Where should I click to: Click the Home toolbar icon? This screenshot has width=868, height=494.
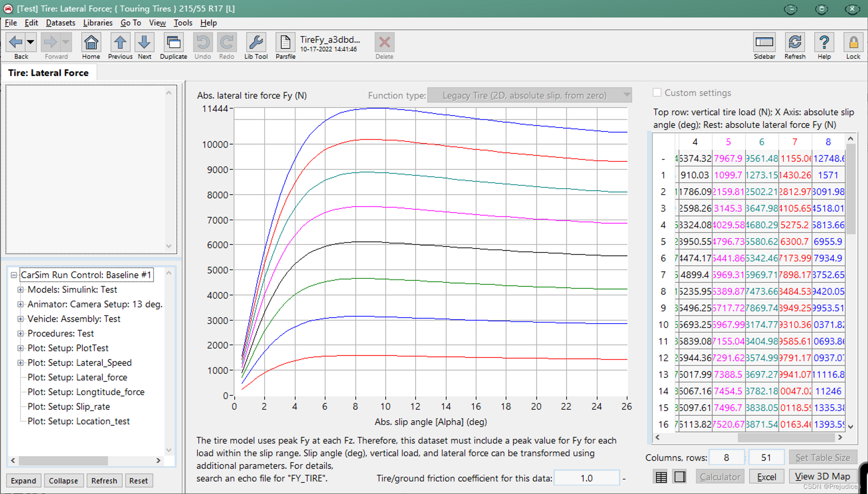(91, 43)
